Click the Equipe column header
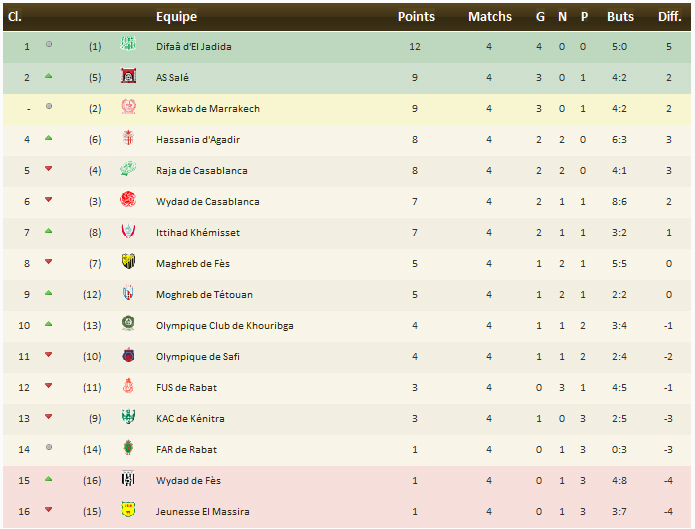Viewport: 695px width, 529px height. [x=176, y=16]
